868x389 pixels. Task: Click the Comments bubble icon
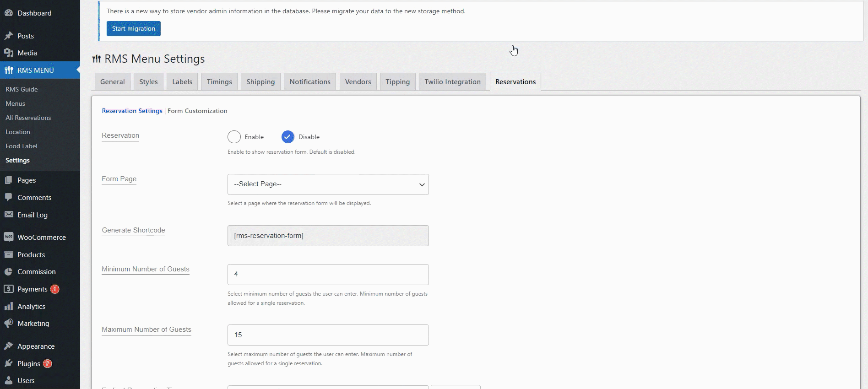point(9,197)
